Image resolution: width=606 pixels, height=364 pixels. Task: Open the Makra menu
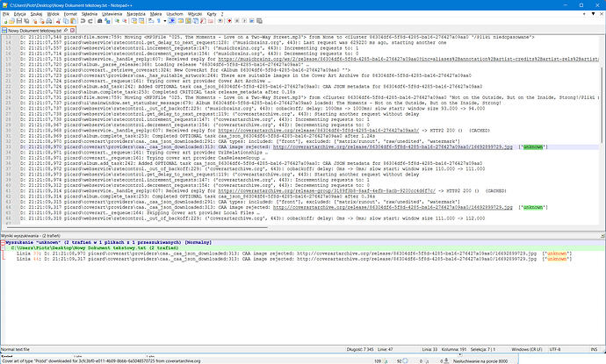pos(155,14)
